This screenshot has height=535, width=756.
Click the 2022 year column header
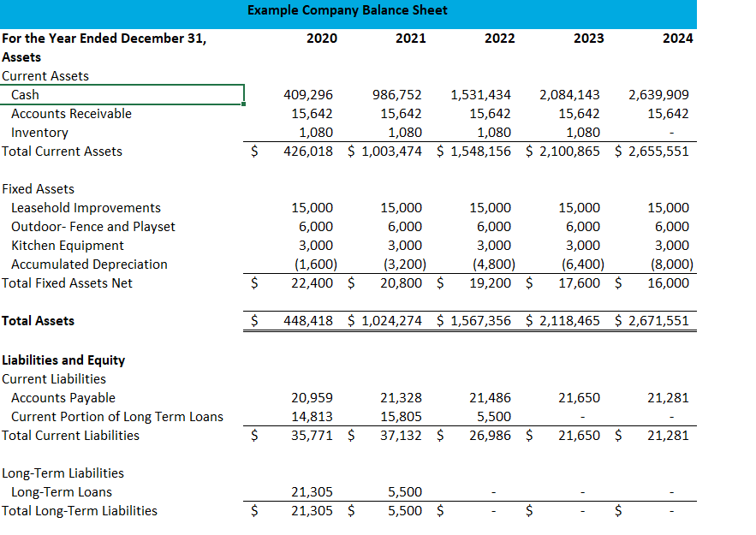[x=499, y=39]
